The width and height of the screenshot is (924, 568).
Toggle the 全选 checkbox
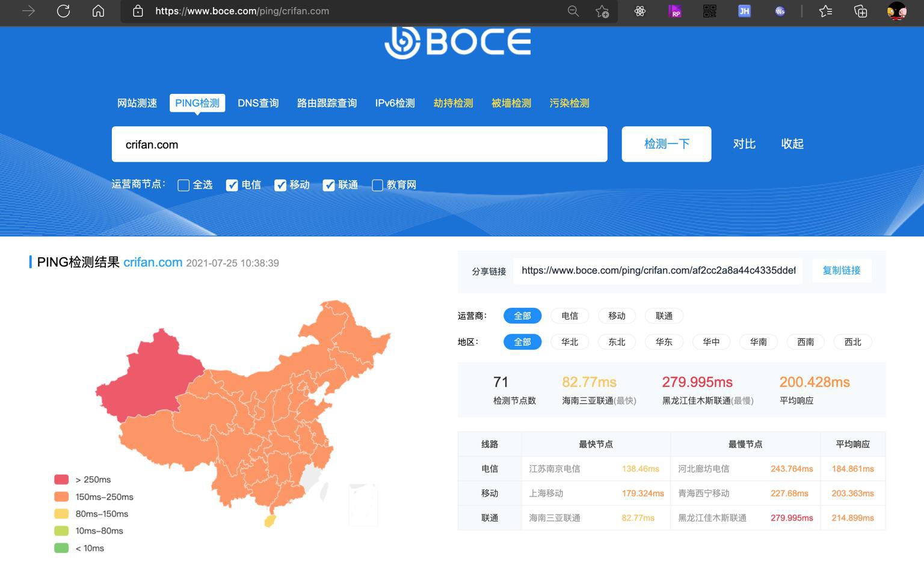click(x=184, y=185)
